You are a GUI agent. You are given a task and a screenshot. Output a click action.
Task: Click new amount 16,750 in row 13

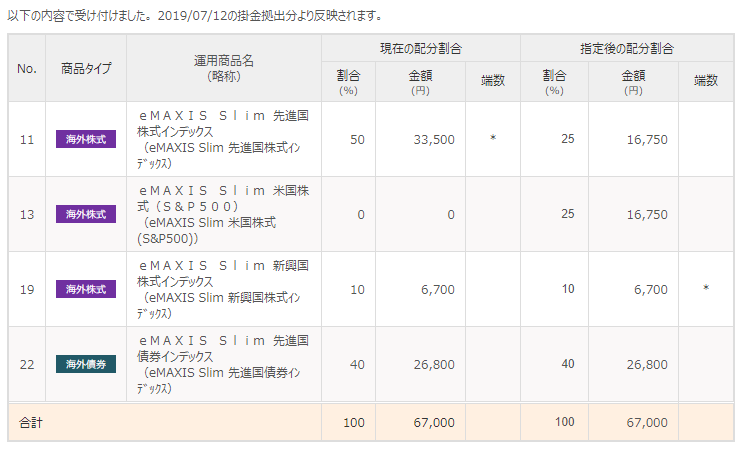click(x=647, y=214)
